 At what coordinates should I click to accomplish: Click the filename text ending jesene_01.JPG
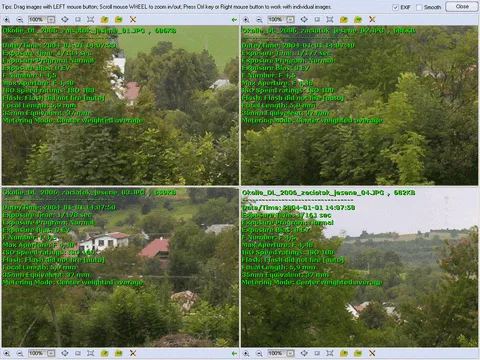pos(74,31)
